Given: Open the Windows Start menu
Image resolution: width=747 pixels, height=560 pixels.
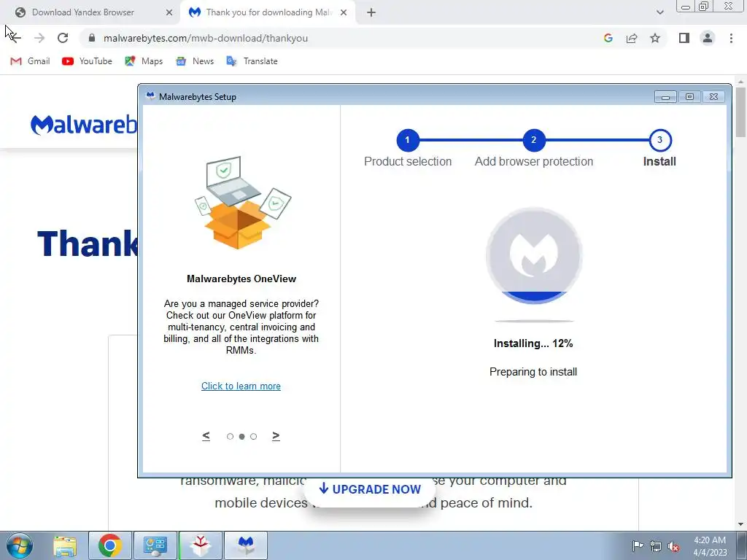Looking at the screenshot, I should pyautogui.click(x=19, y=545).
